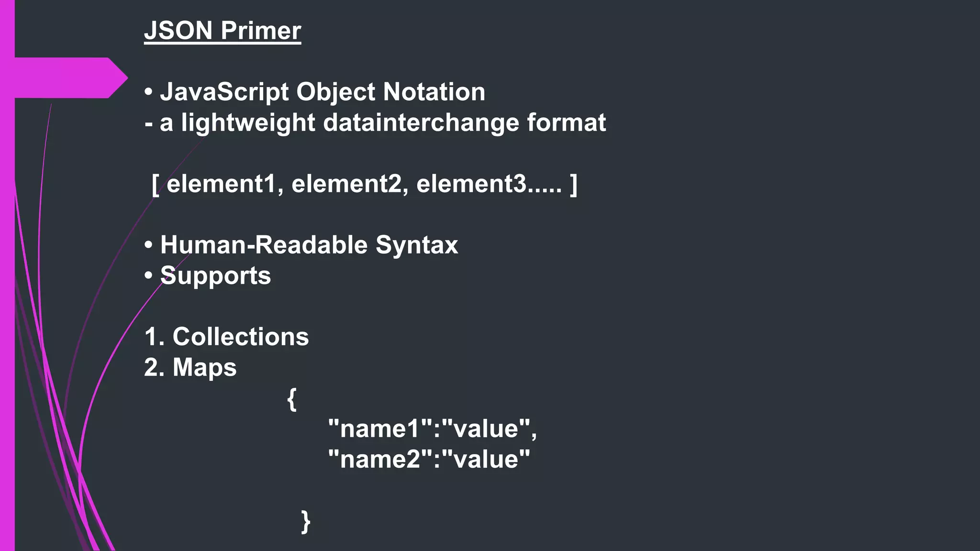Click the Human-Readable Syntax bullet text
980x551 pixels.
(309, 245)
